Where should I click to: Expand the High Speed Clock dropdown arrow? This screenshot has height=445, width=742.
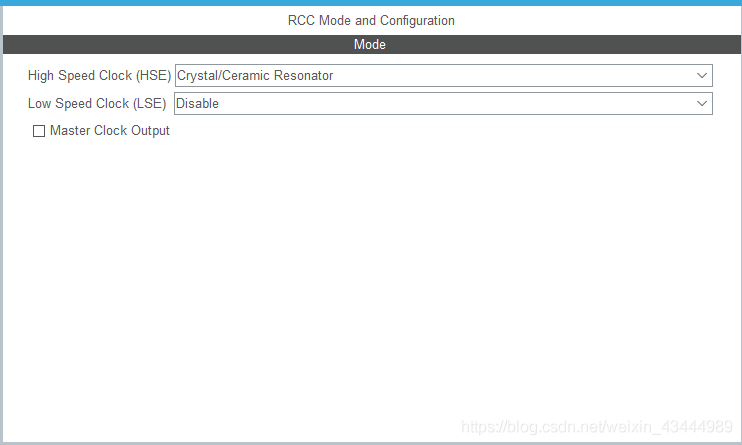[702, 76]
